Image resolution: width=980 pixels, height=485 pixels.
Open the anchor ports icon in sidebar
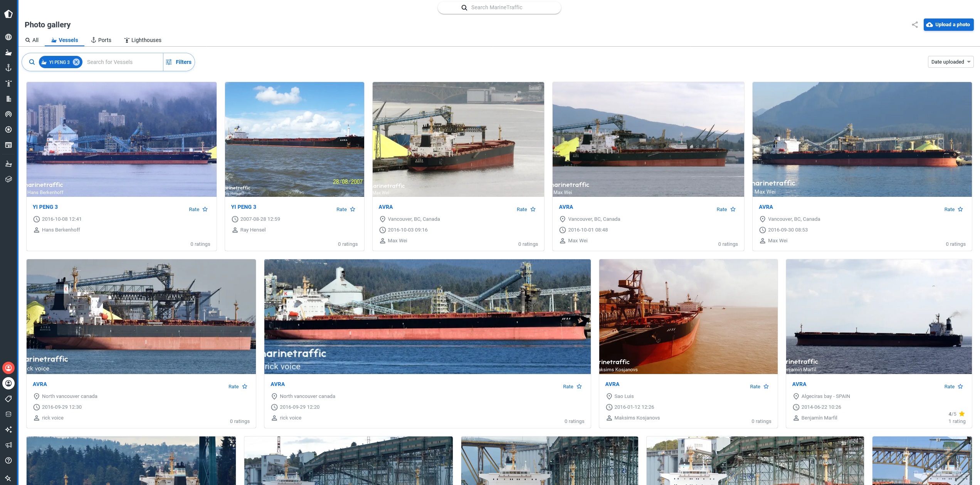(8, 68)
